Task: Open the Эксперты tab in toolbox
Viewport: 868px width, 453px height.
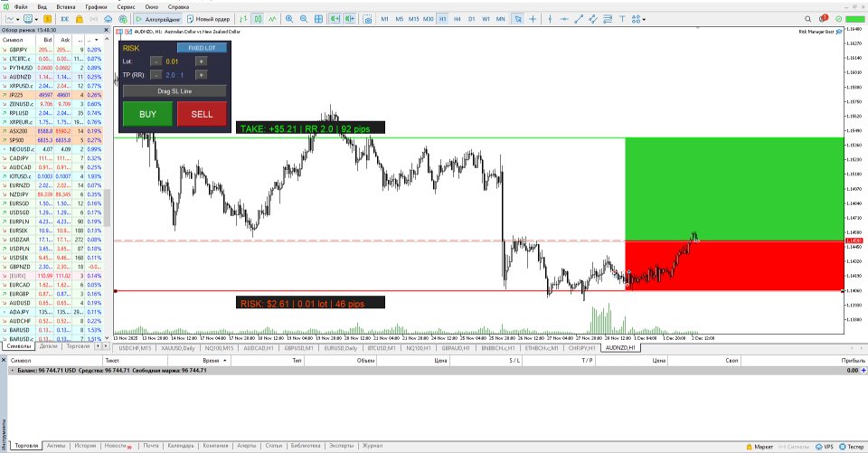Action: [x=341, y=446]
